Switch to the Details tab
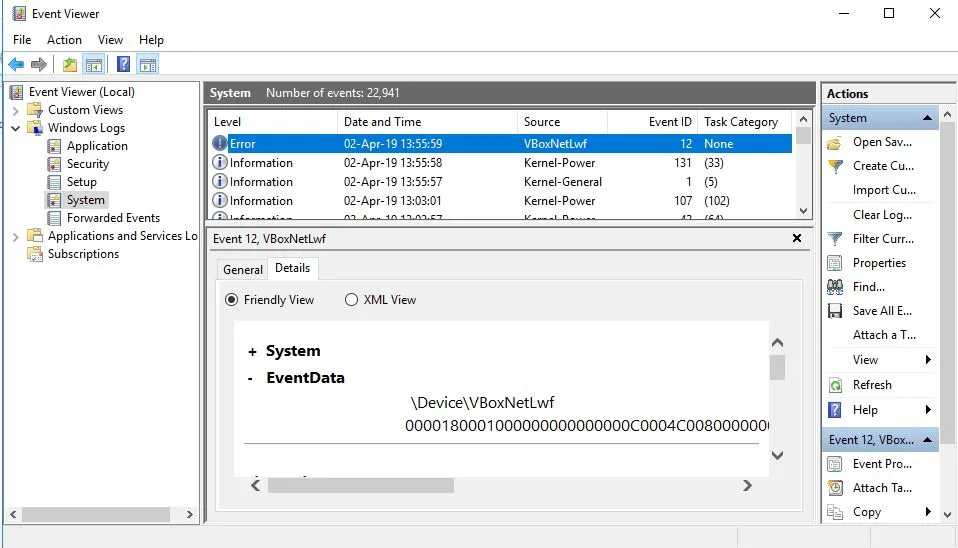 [x=293, y=268]
